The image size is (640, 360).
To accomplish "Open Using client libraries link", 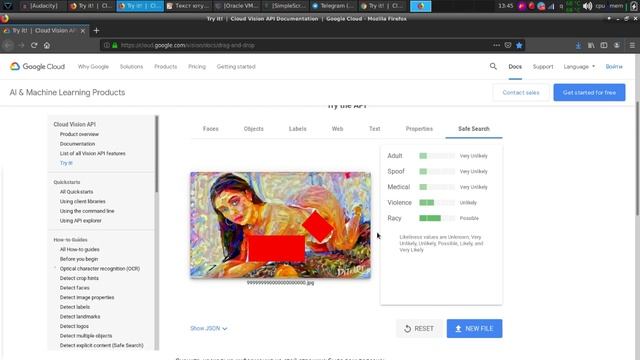I will (x=82, y=202).
